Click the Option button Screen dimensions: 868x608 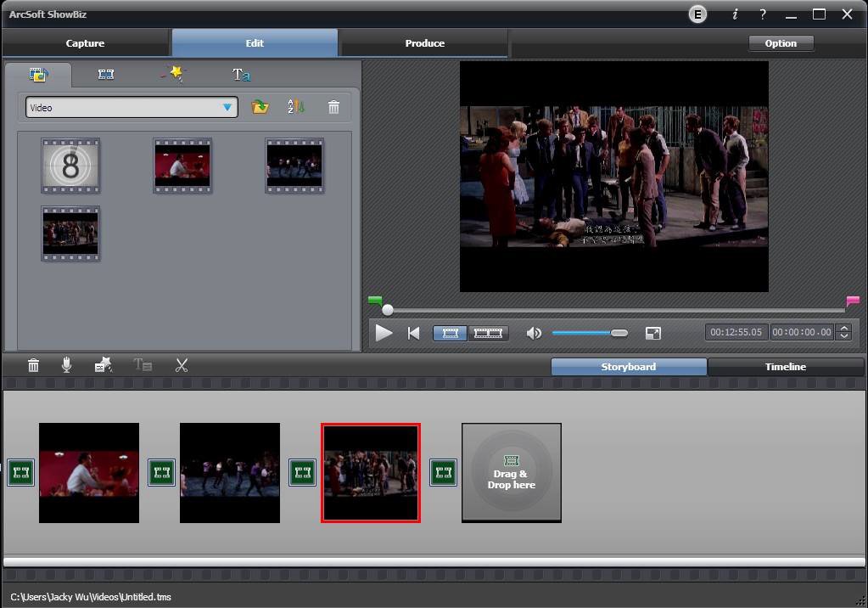(x=781, y=43)
